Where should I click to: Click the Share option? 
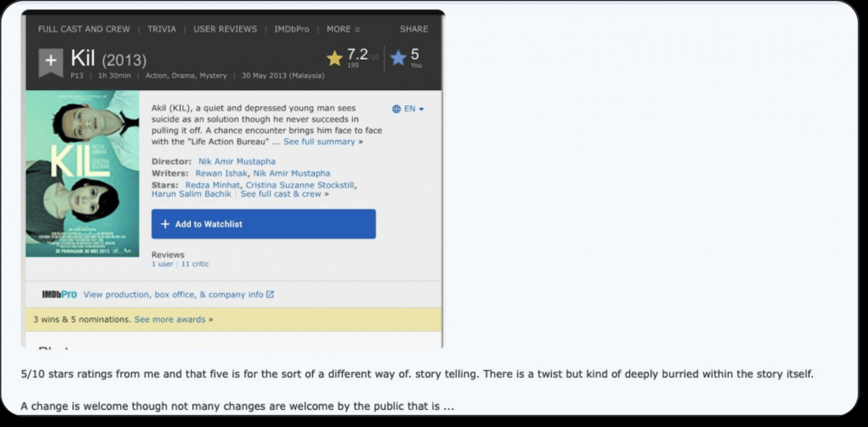(x=414, y=29)
